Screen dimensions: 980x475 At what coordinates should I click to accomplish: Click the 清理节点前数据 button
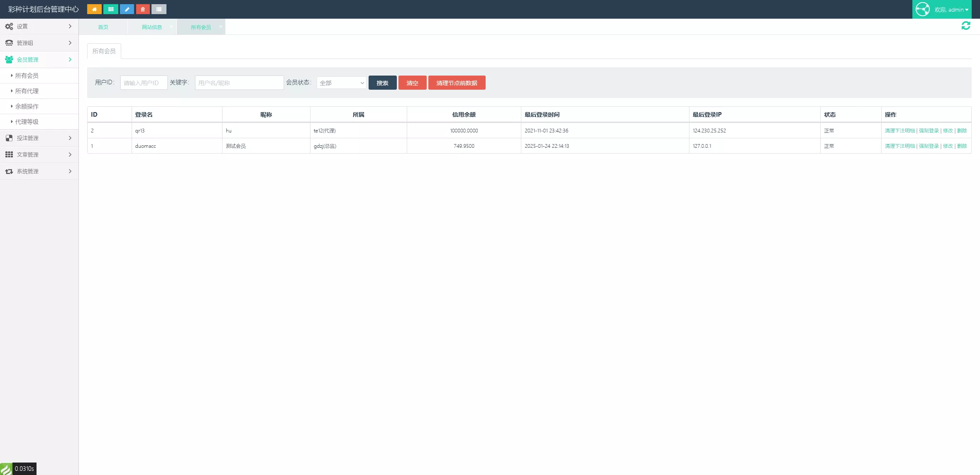[457, 83]
